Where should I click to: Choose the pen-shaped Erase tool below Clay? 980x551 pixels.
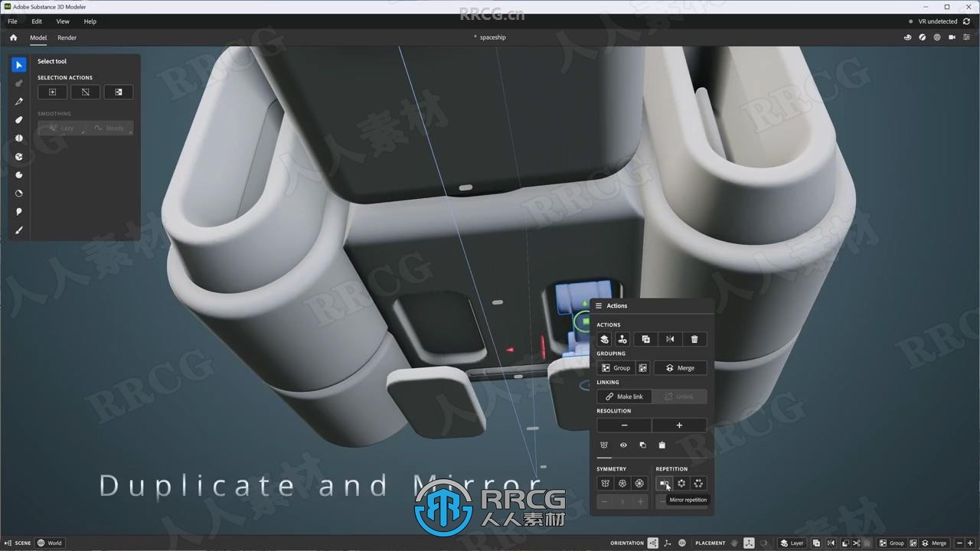(19, 102)
